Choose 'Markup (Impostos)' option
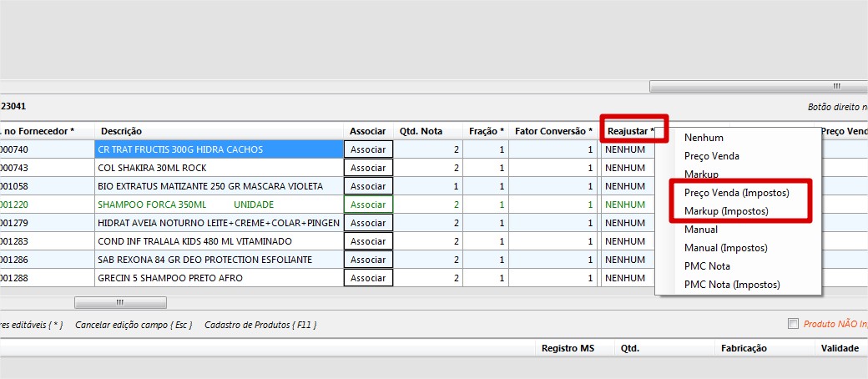 click(x=725, y=211)
